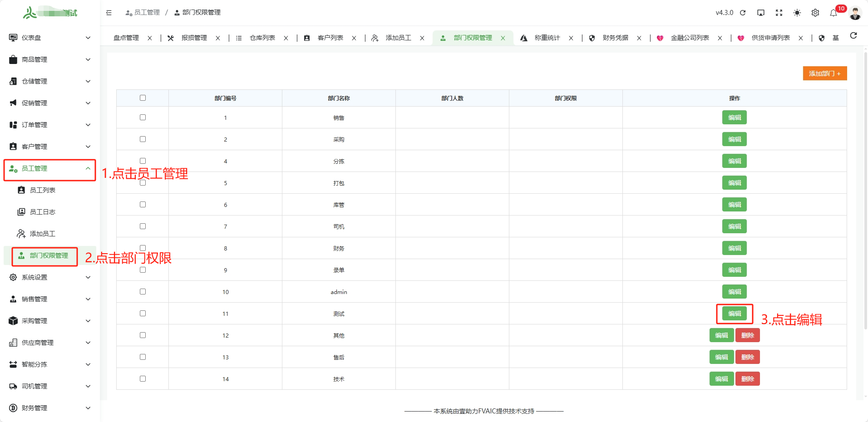The width and height of the screenshot is (868, 422).
Task: Switch to the 客户列表 tab
Action: click(330, 38)
